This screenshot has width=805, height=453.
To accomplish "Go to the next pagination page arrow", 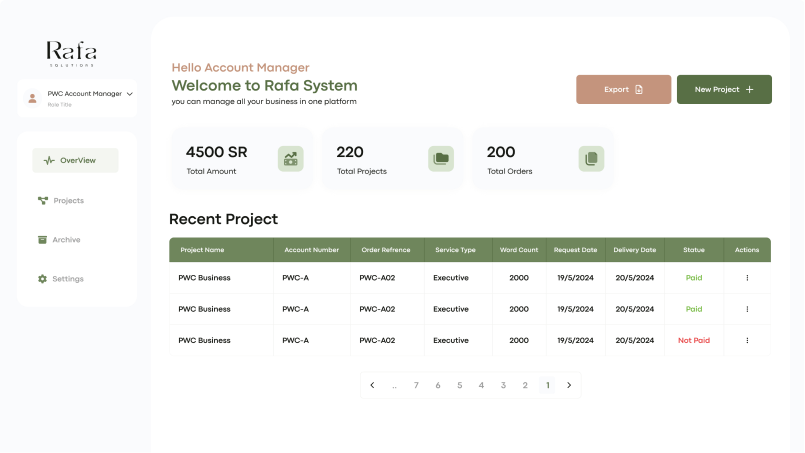I will [569, 385].
